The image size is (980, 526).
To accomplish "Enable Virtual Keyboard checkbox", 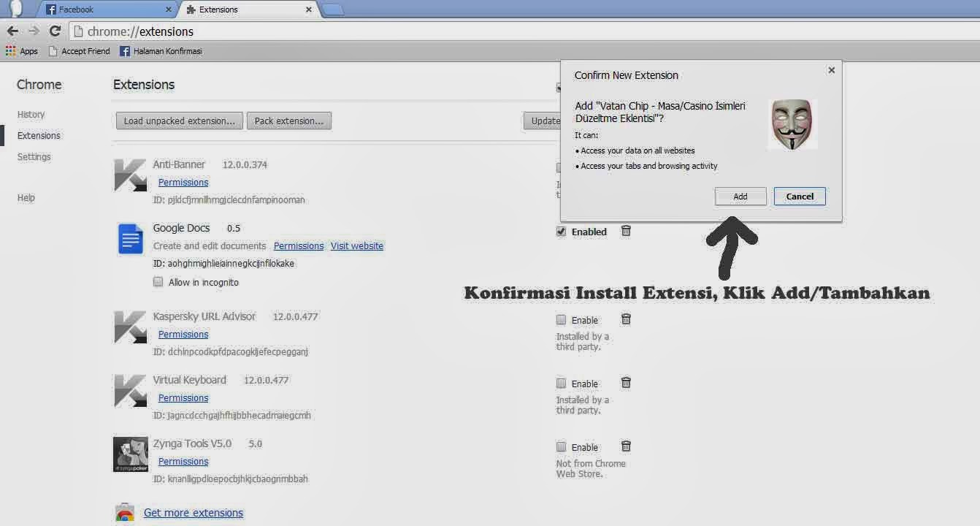I will point(561,384).
